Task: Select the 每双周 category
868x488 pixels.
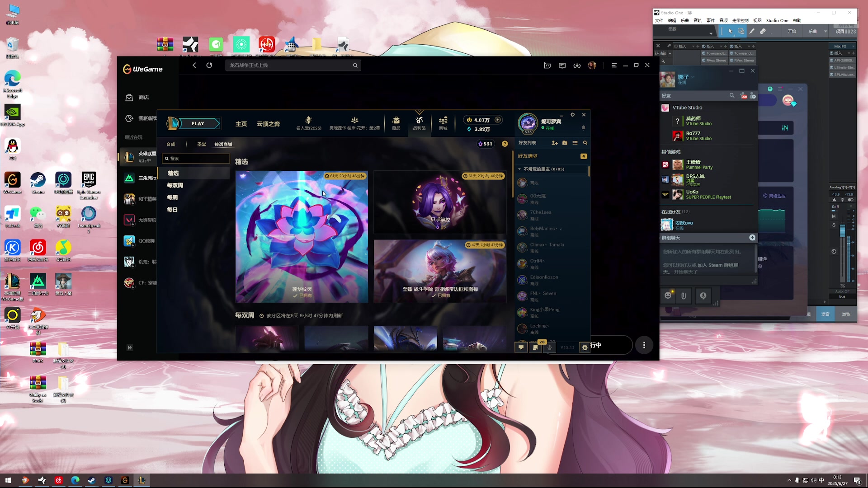Action: point(175,185)
